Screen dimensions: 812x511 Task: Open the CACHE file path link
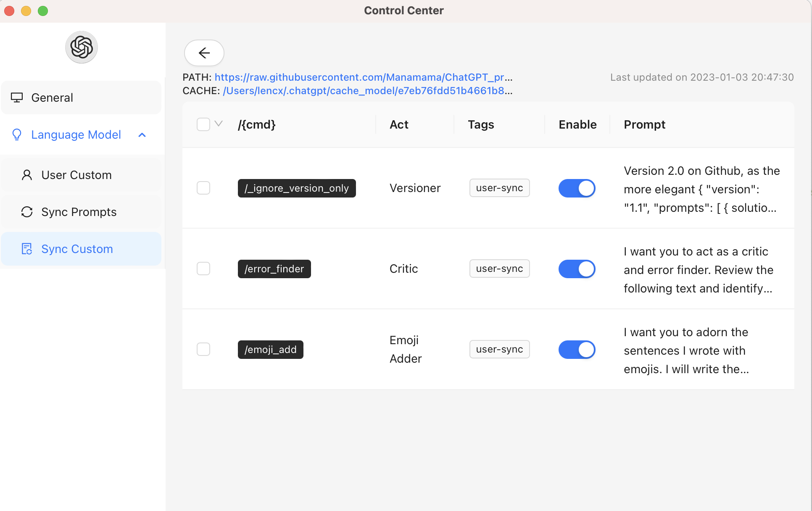click(367, 91)
